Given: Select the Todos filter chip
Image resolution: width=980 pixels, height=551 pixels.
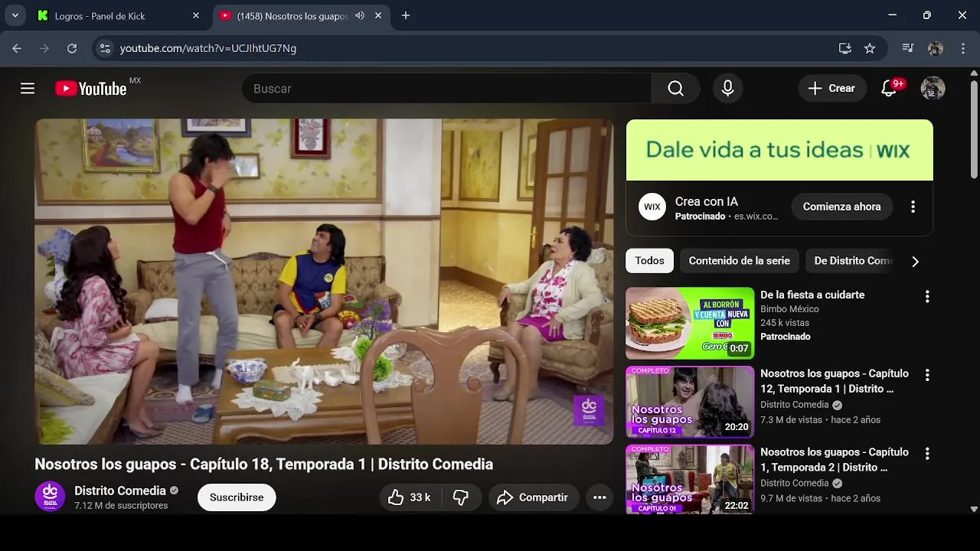Looking at the screenshot, I should [649, 261].
